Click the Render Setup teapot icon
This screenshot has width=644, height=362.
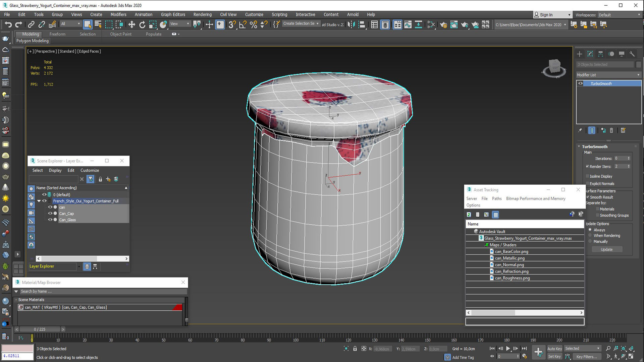443,24
